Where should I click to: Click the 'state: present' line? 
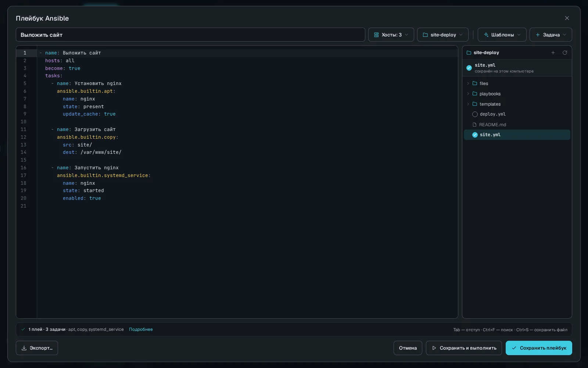click(83, 107)
